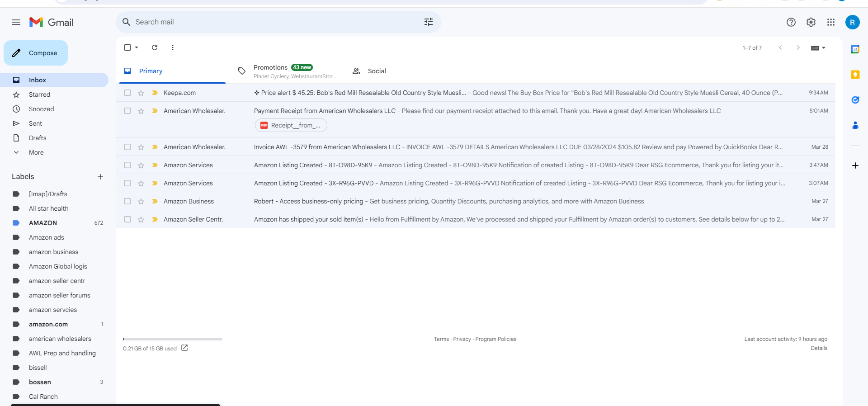Select Amazon Business email checkbox
Image resolution: width=868 pixels, height=406 pixels.
[127, 201]
